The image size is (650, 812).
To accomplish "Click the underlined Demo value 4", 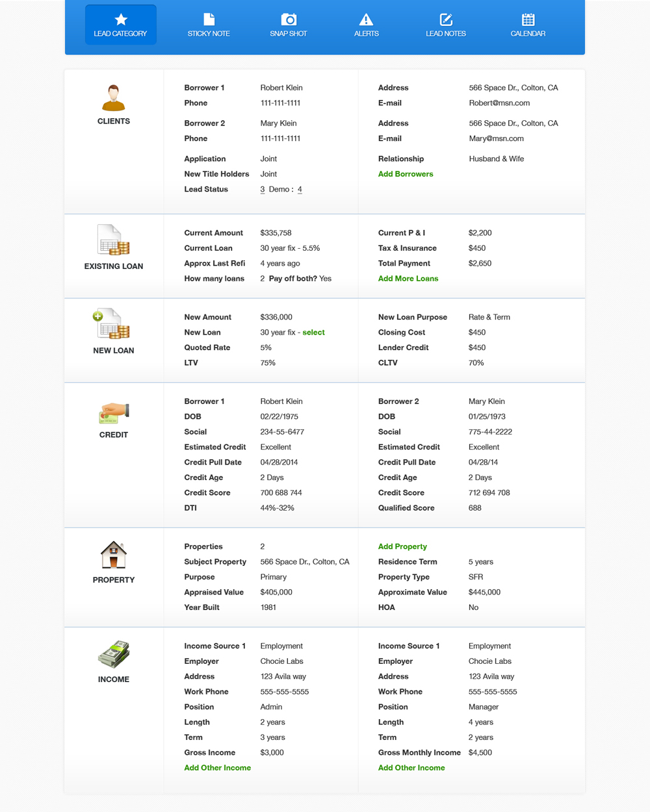I will coord(300,190).
